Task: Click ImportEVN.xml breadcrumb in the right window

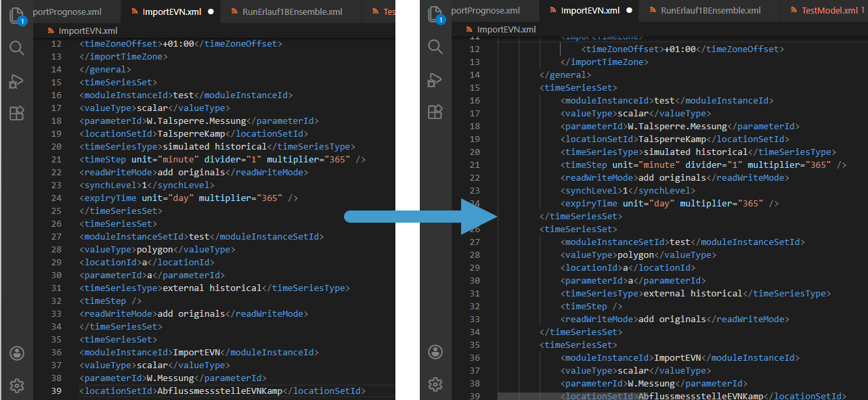Action: 506,29
